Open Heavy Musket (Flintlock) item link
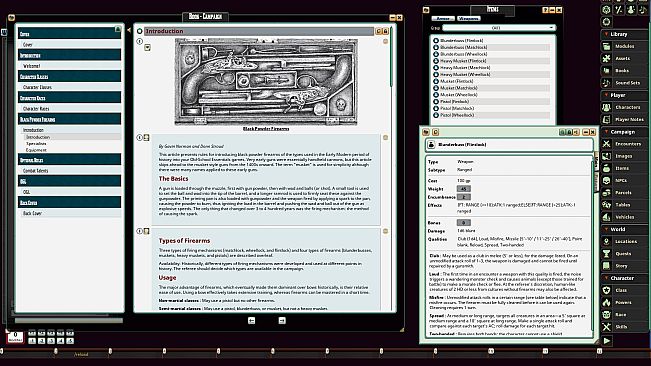 coord(436,61)
